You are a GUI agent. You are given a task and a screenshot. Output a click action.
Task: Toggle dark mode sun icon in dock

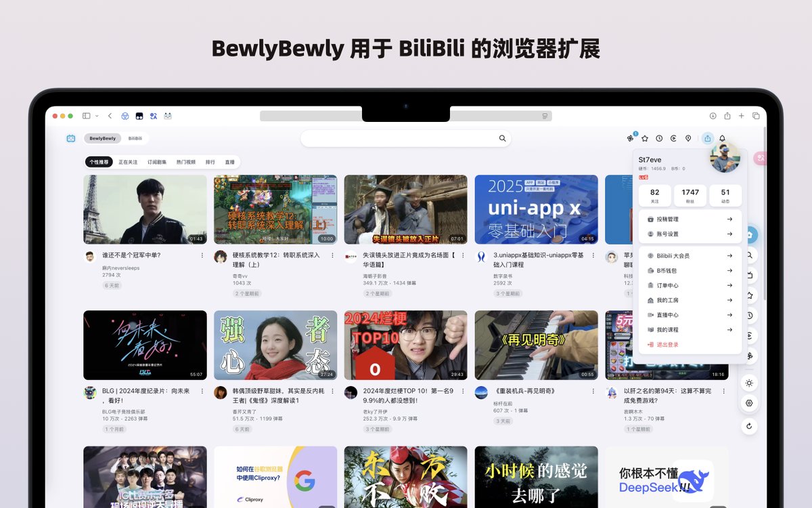coord(749,383)
